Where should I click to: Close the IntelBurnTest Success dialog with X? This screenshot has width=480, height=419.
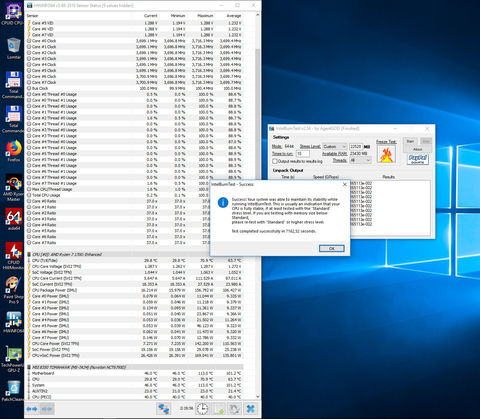tap(345, 184)
